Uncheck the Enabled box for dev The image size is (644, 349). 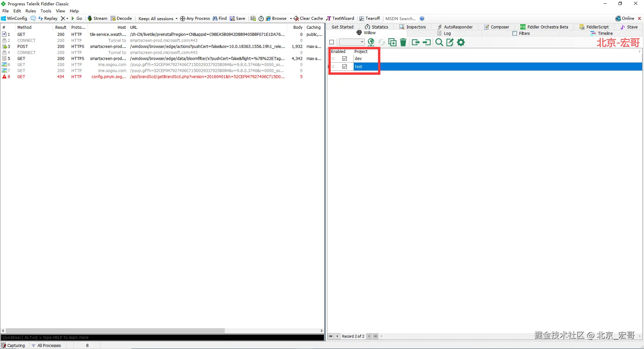344,59
